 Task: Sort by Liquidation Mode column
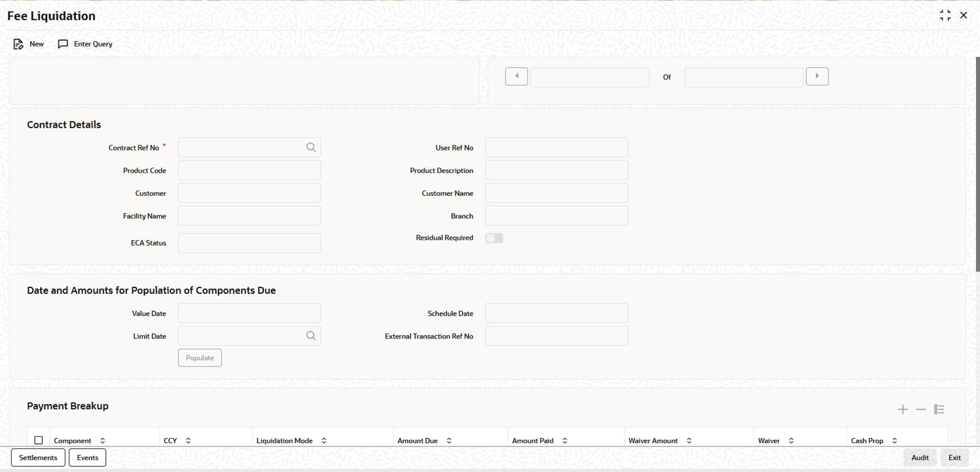(324, 441)
